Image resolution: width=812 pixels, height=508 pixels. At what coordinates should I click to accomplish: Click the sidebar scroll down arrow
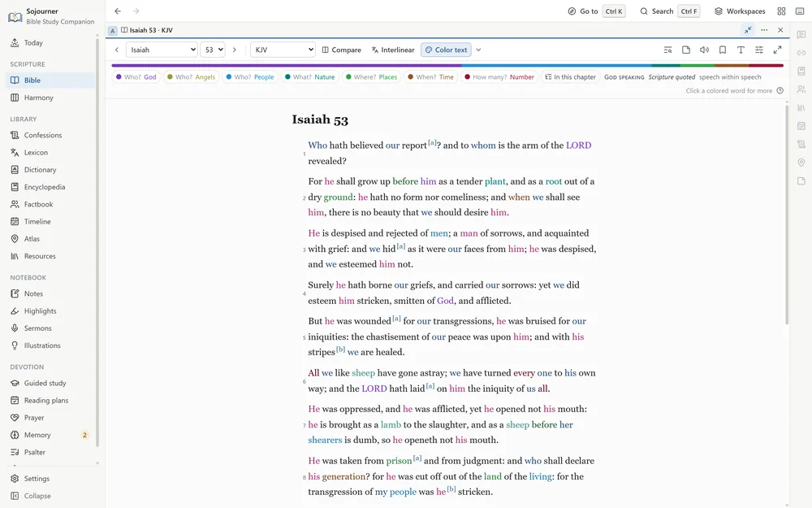point(97,463)
